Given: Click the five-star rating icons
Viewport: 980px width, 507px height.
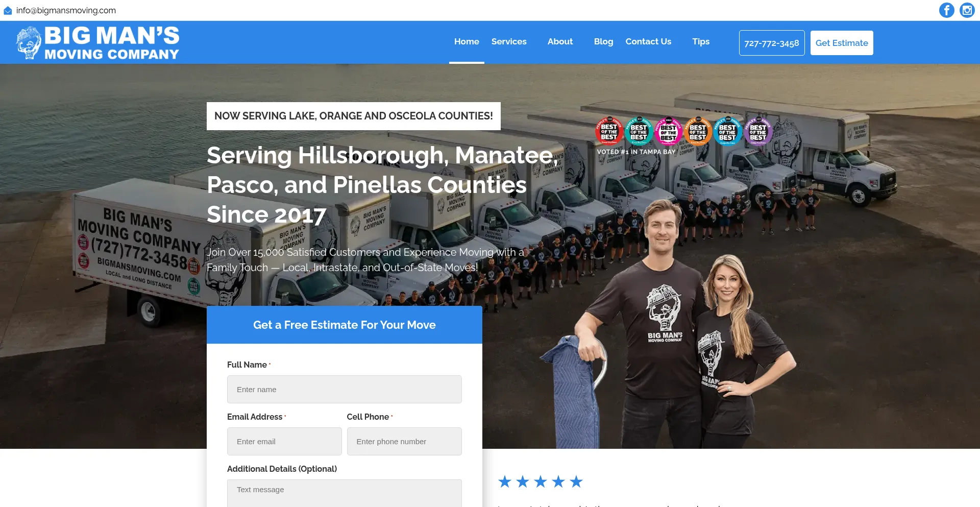Looking at the screenshot, I should (x=540, y=481).
